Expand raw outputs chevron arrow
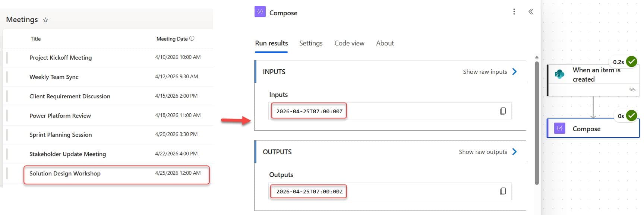The width and height of the screenshot is (644, 215). 514,152
